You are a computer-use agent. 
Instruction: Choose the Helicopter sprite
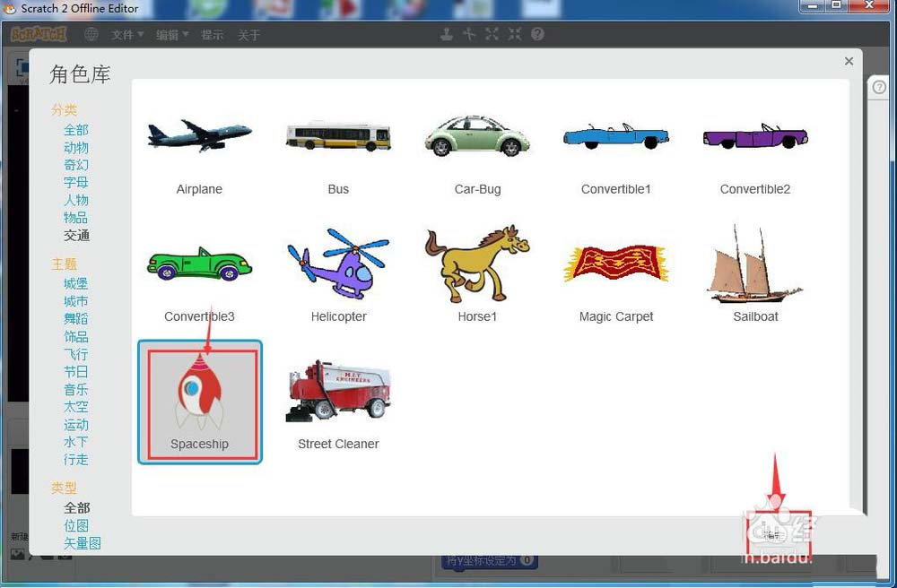pyautogui.click(x=338, y=264)
